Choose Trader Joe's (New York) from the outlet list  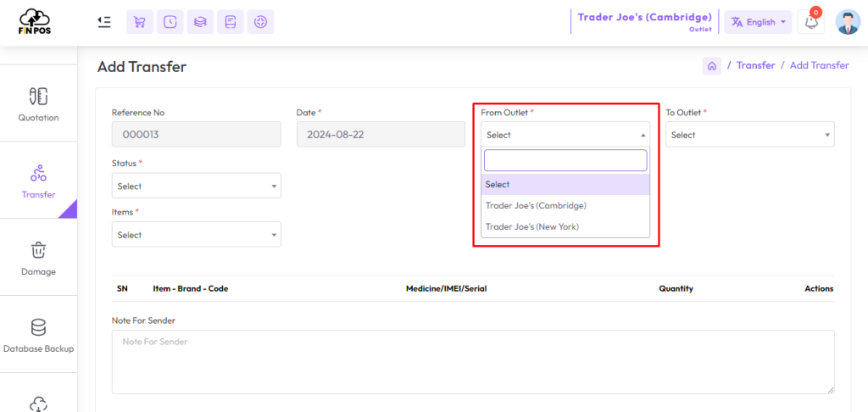[x=565, y=226]
